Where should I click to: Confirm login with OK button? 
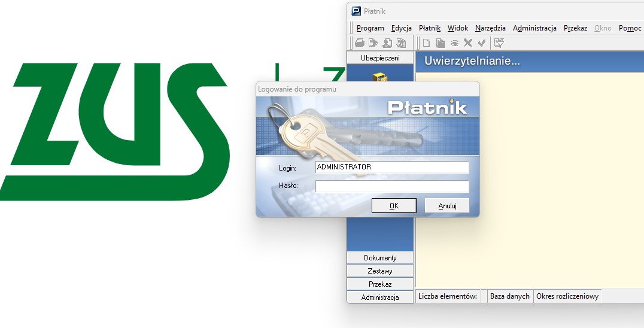pos(394,206)
